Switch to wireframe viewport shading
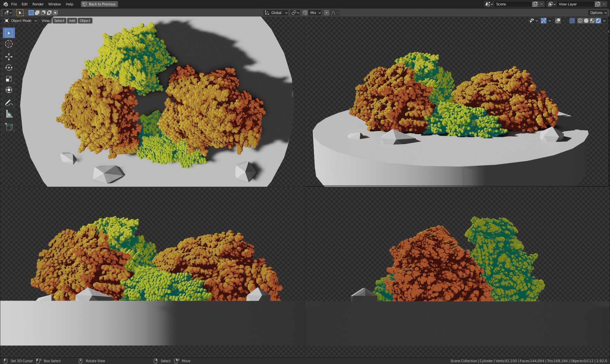The height and width of the screenshot is (364, 610). (x=580, y=21)
